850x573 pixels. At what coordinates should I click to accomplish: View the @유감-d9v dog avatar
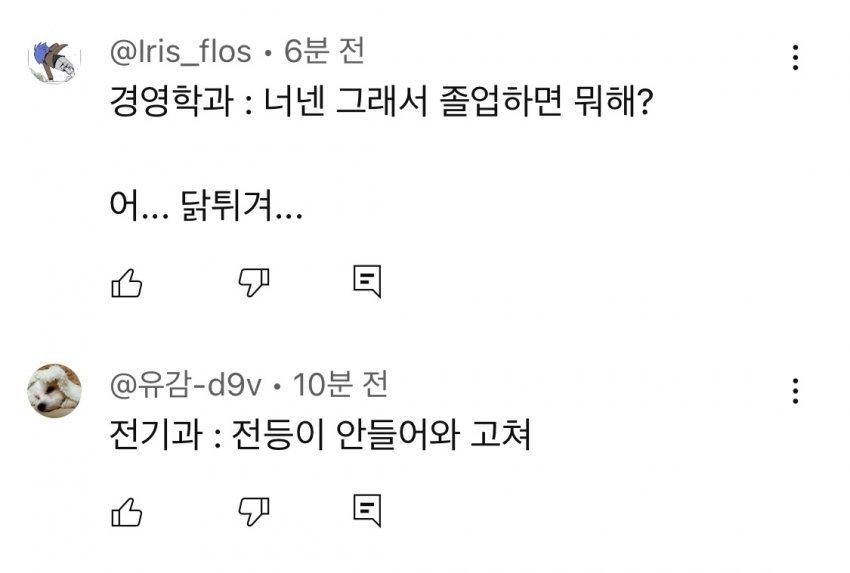54,390
